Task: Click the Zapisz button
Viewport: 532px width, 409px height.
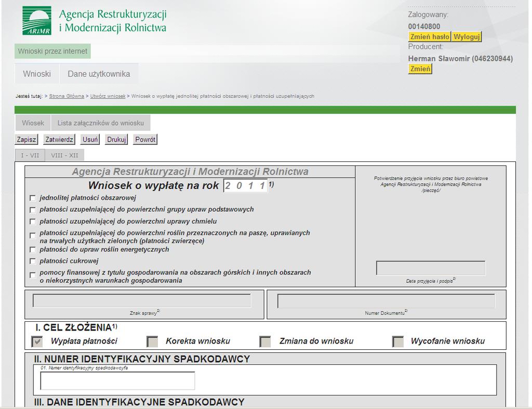Action: tap(26, 139)
